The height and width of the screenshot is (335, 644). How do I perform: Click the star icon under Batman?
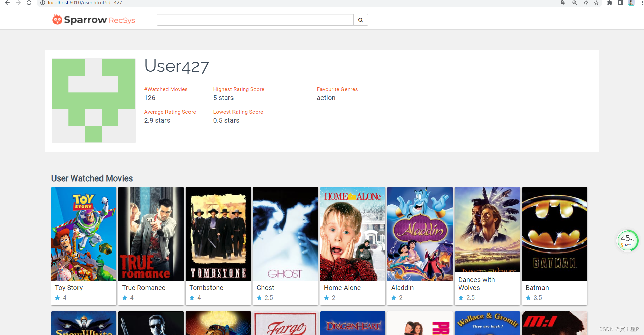point(528,298)
